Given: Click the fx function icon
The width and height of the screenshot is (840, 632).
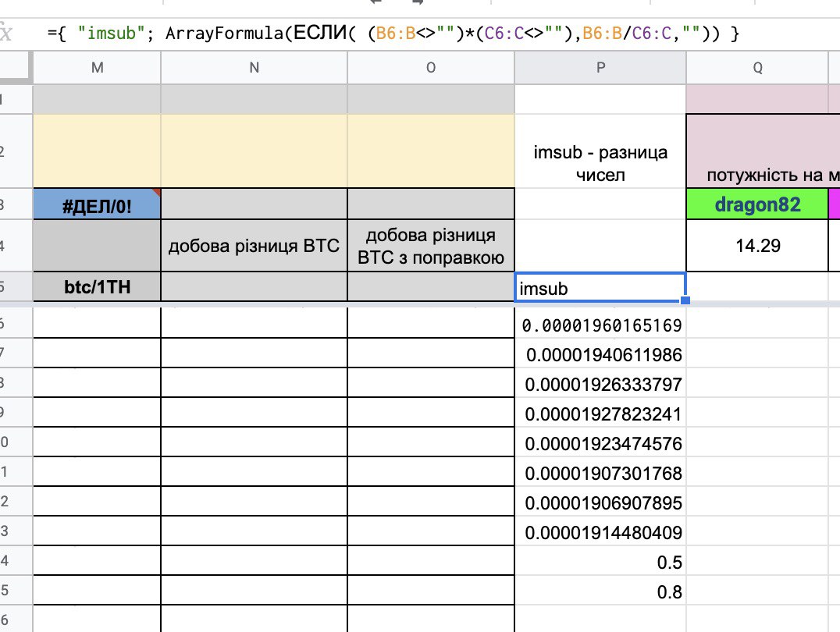Looking at the screenshot, I should pyautogui.click(x=6, y=34).
